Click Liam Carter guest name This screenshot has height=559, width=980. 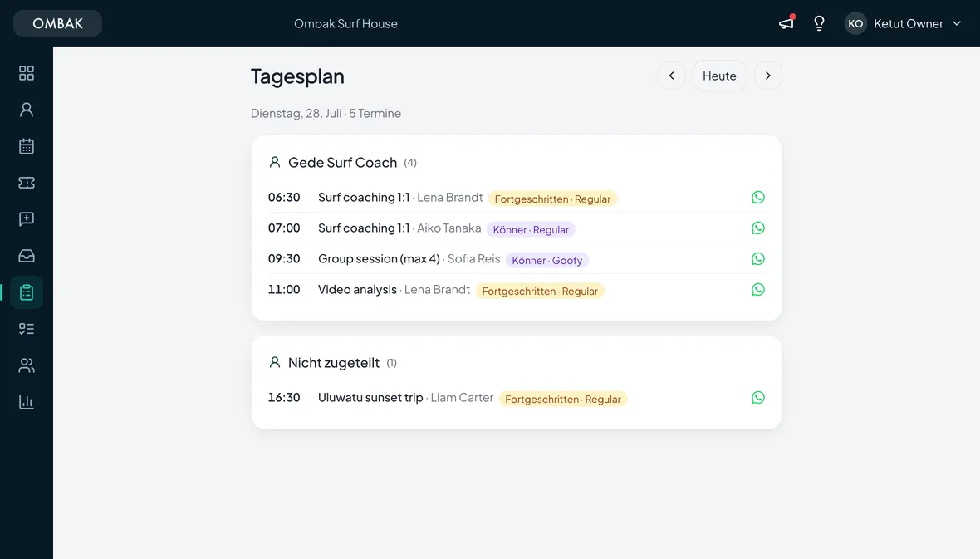click(462, 398)
